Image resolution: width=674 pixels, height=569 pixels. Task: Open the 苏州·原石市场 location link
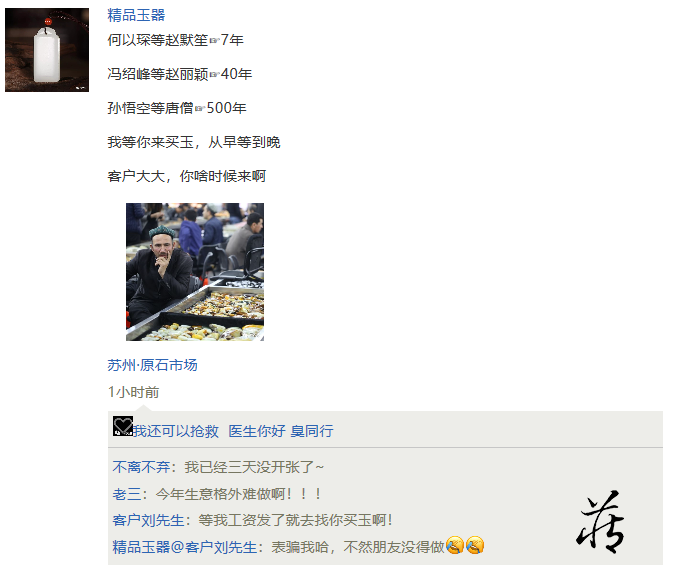click(x=153, y=365)
